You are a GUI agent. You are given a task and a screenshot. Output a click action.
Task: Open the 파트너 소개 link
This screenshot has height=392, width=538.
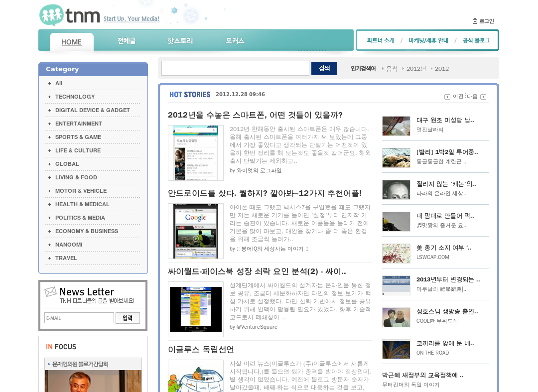(381, 40)
